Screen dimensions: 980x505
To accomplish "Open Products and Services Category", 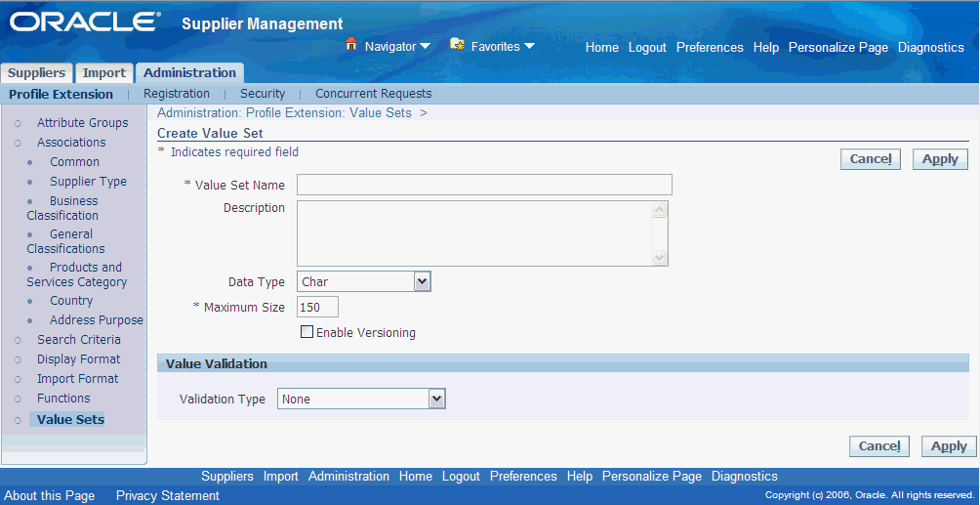I will [76, 274].
